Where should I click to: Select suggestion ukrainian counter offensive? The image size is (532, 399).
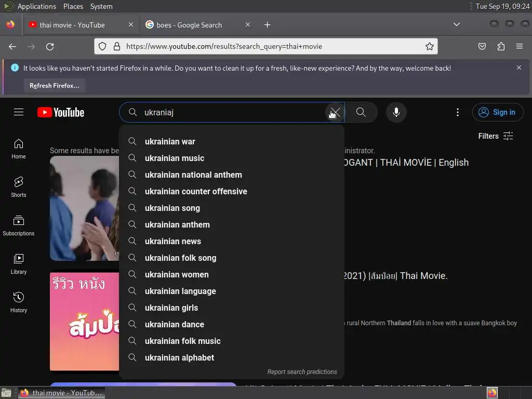(232, 191)
